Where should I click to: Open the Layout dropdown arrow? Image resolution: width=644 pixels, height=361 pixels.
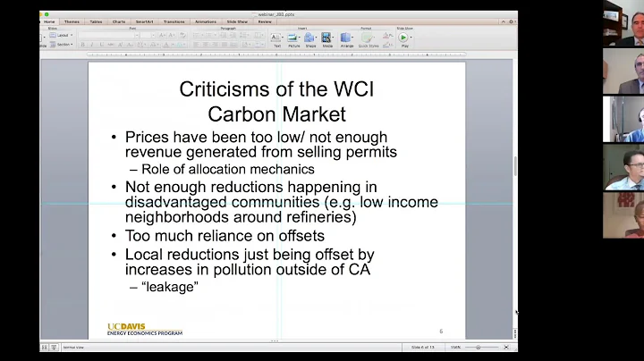coord(72,35)
